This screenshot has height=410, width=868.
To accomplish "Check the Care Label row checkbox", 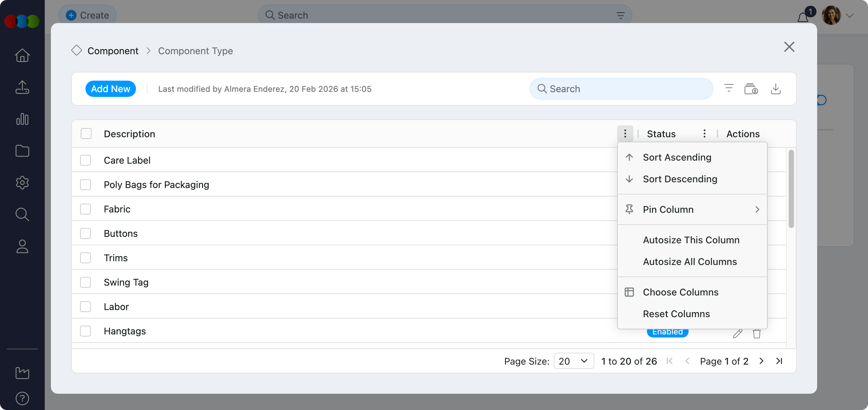I will [85, 160].
